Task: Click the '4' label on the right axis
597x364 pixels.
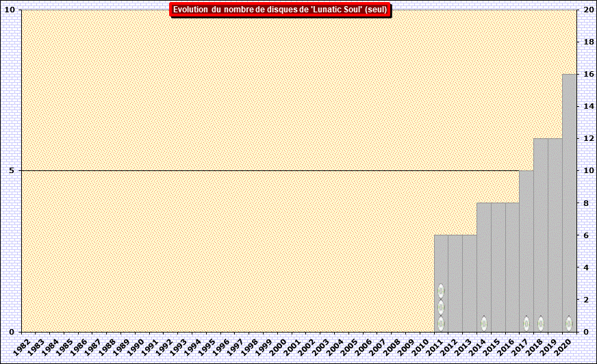Action: pos(586,268)
